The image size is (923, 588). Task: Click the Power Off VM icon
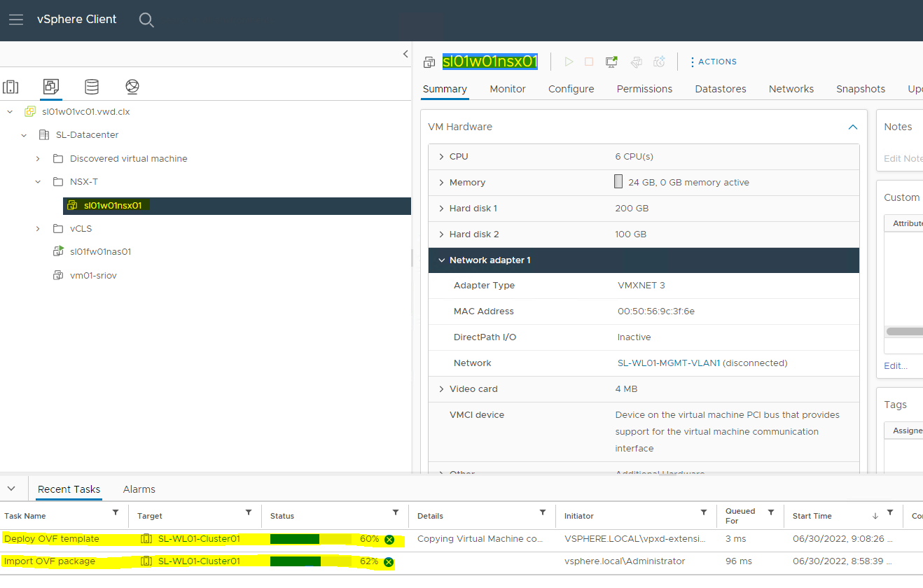589,62
